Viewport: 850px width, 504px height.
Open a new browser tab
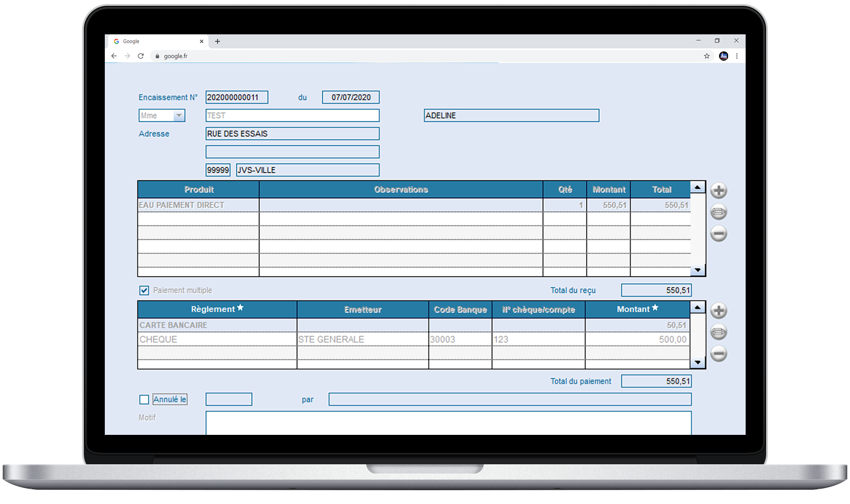(x=218, y=41)
